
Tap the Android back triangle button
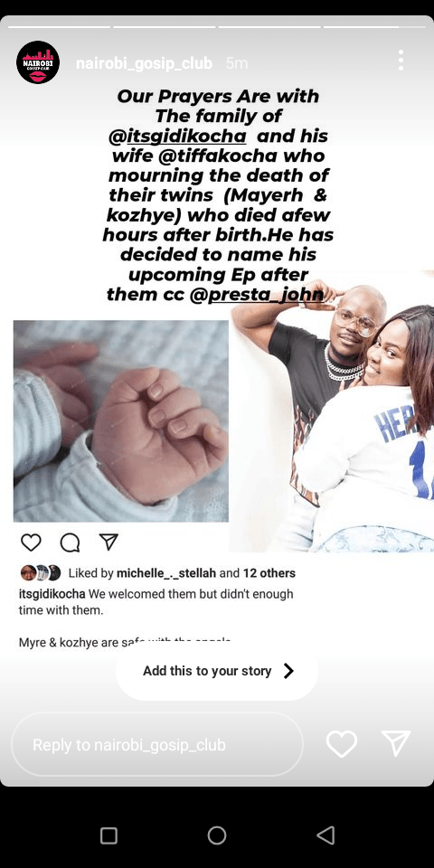point(325,835)
